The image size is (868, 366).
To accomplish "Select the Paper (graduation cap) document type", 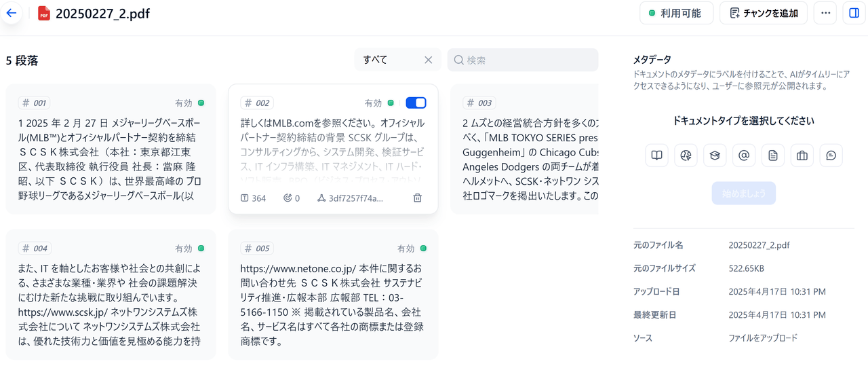I will click(x=715, y=155).
